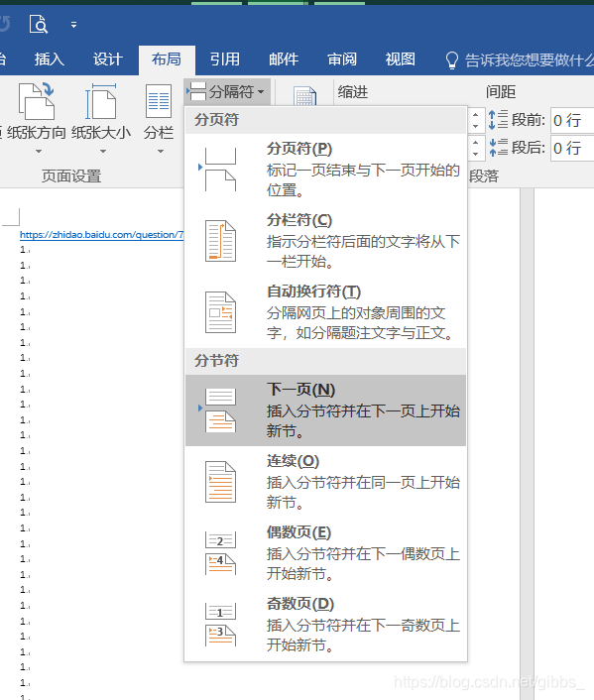This screenshot has height=700, width=594.
Task: Click the Print Preview quick access icon
Action: [39, 24]
